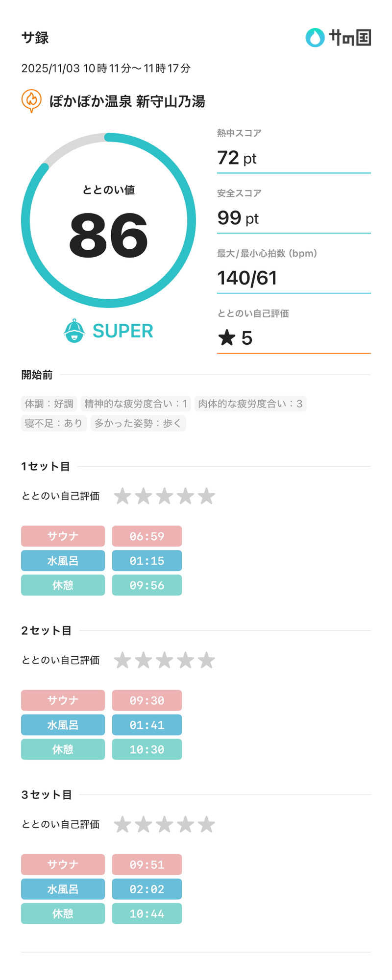
Task: Rate set 2 with the third star
Action: click(164, 660)
